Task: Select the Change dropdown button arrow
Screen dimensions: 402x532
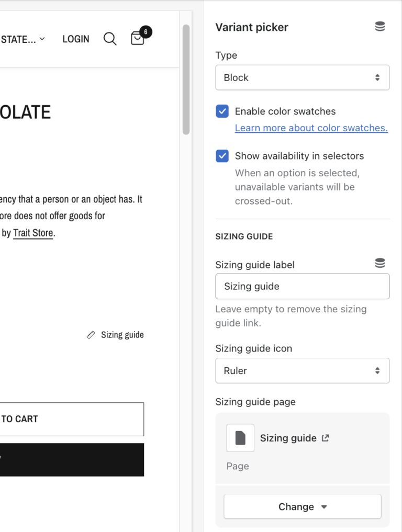Action: 325,506
